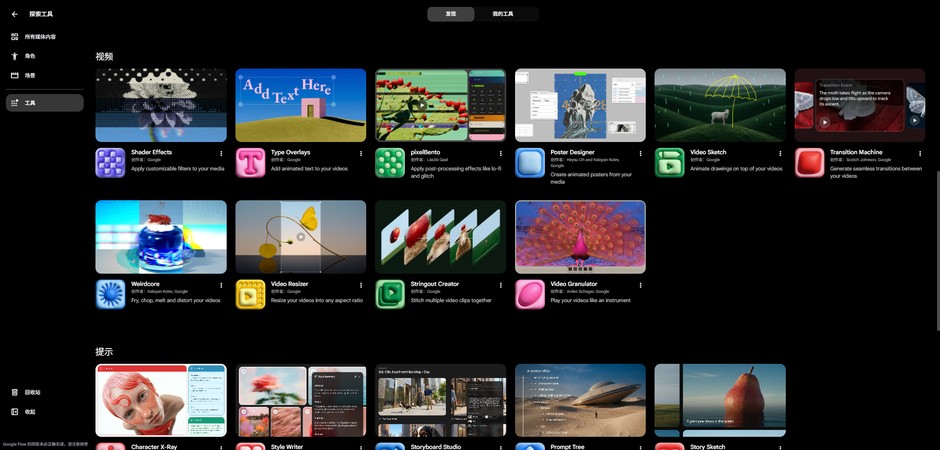
Task: Open the Video Resizer butterfly thumbnail
Action: point(301,237)
